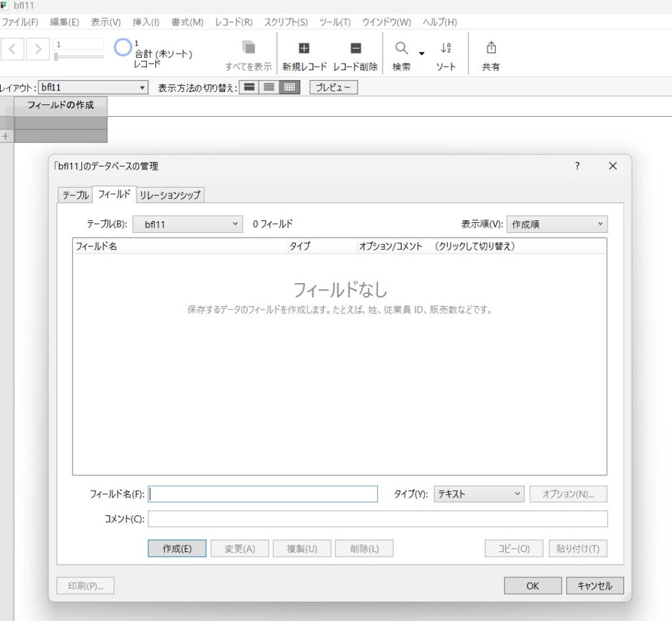Viewport: 672px width, 621px height.
Task: Switch to List view toggle button
Action: pyautogui.click(x=269, y=87)
